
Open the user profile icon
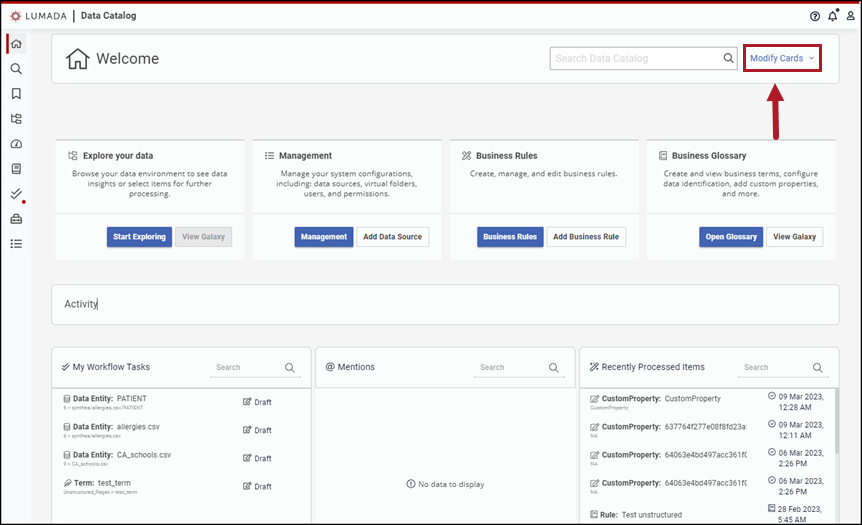click(850, 16)
